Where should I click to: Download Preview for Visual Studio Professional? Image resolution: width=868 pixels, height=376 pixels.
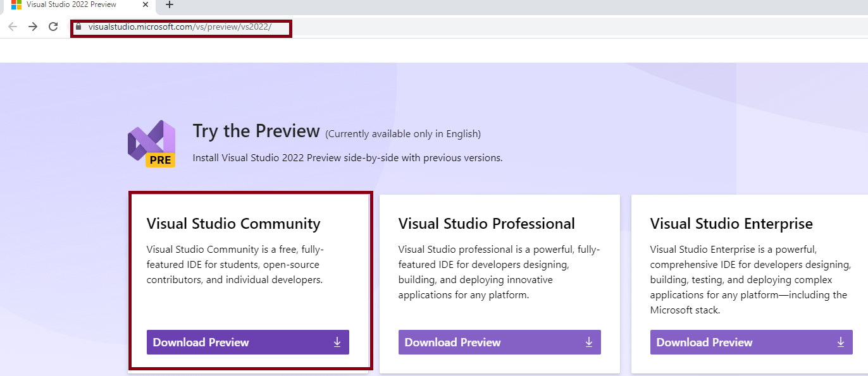click(500, 342)
